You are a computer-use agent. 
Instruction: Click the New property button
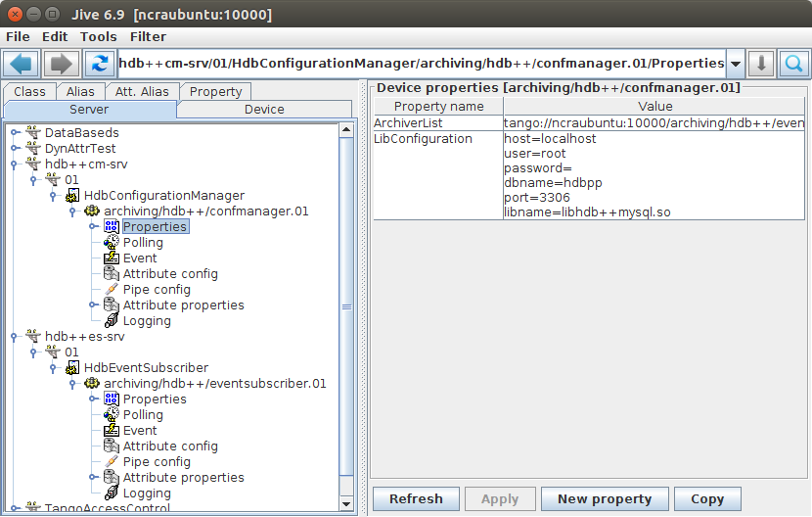[605, 498]
